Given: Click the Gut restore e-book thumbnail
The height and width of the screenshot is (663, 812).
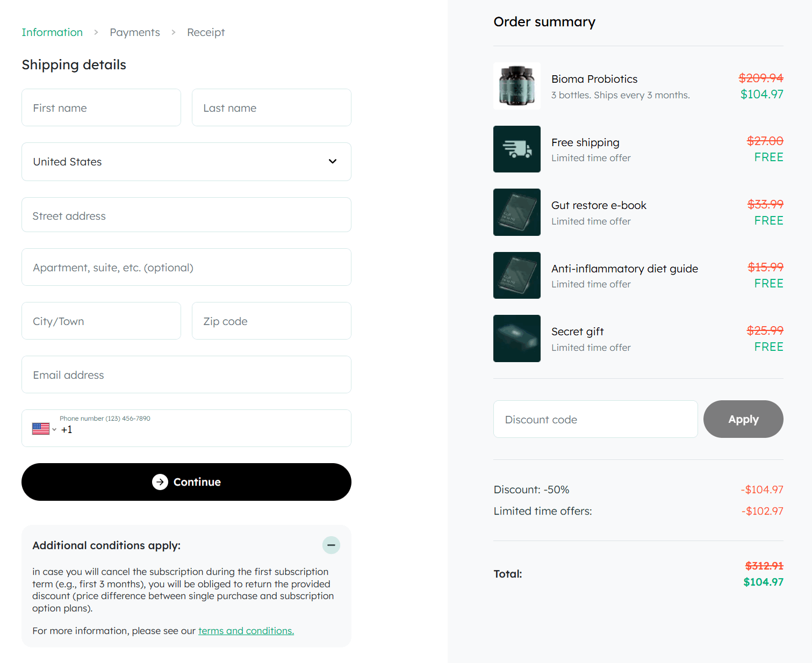Looking at the screenshot, I should (516, 212).
